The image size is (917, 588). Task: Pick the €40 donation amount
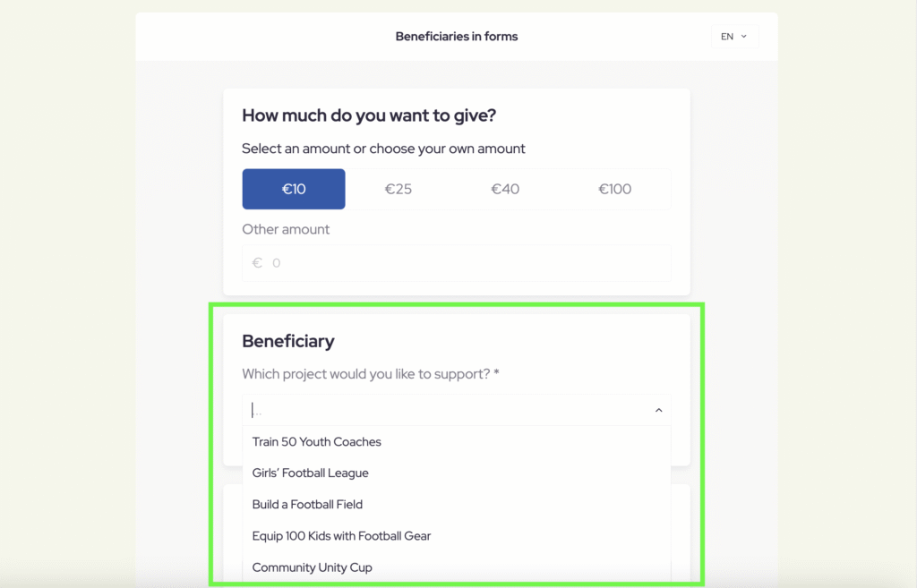tap(505, 189)
